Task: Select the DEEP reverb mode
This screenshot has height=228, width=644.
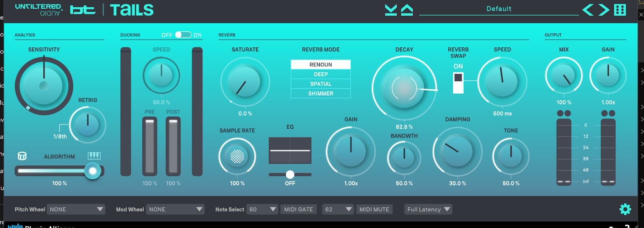Action: (x=321, y=74)
